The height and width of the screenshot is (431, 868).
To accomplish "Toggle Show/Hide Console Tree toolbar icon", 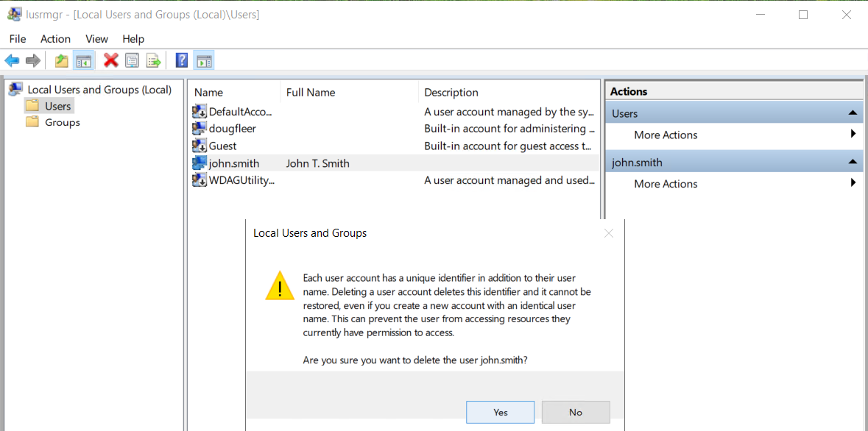I will coord(84,60).
